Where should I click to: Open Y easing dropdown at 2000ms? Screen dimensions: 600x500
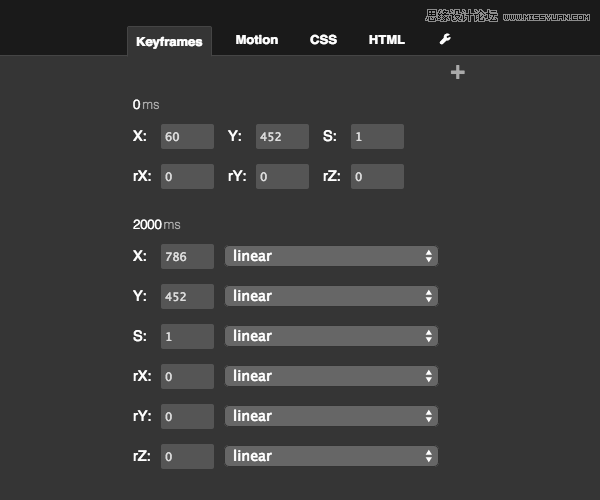point(331,296)
